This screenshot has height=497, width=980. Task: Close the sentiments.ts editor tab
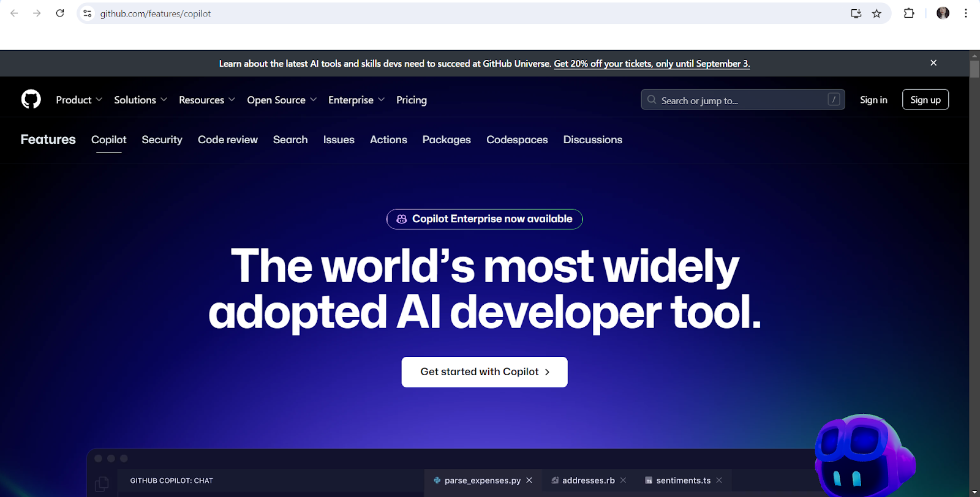pos(719,480)
